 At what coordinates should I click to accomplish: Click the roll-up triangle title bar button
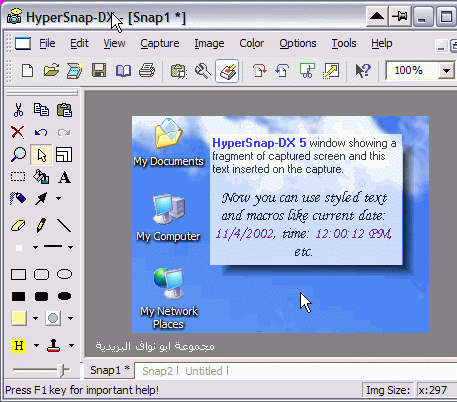click(x=377, y=16)
